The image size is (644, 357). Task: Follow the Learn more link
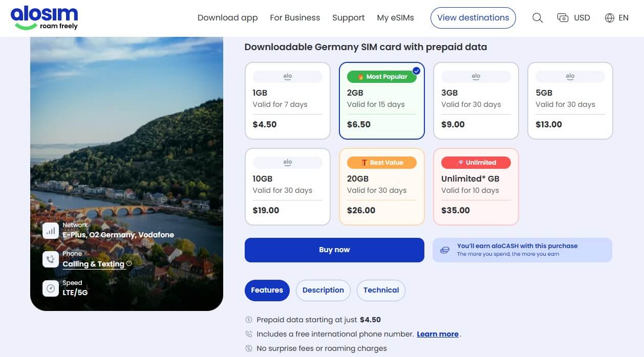pos(437,334)
